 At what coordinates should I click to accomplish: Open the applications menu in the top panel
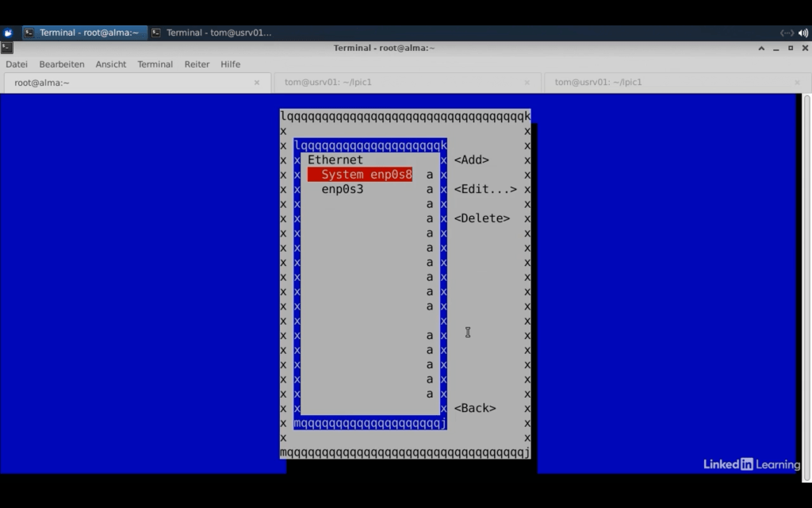coord(8,33)
